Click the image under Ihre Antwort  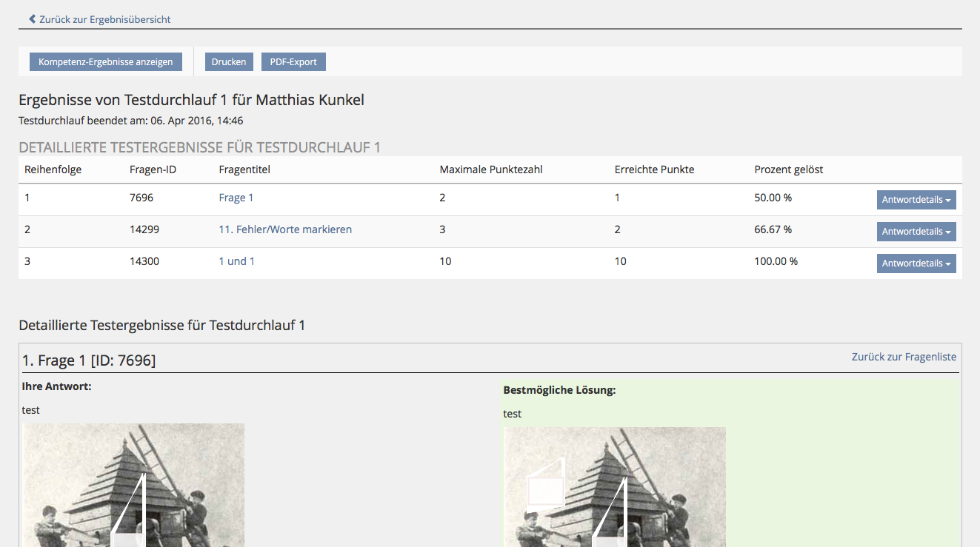(133, 485)
